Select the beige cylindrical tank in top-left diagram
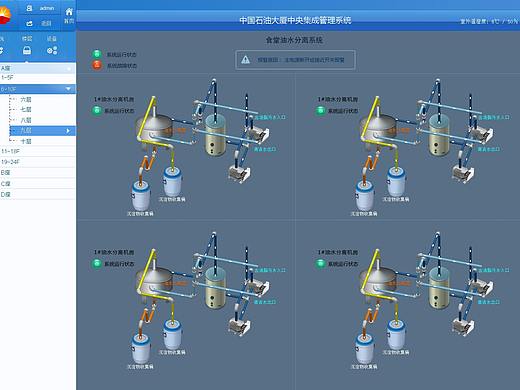Image resolution: width=520 pixels, height=390 pixels. [x=215, y=135]
